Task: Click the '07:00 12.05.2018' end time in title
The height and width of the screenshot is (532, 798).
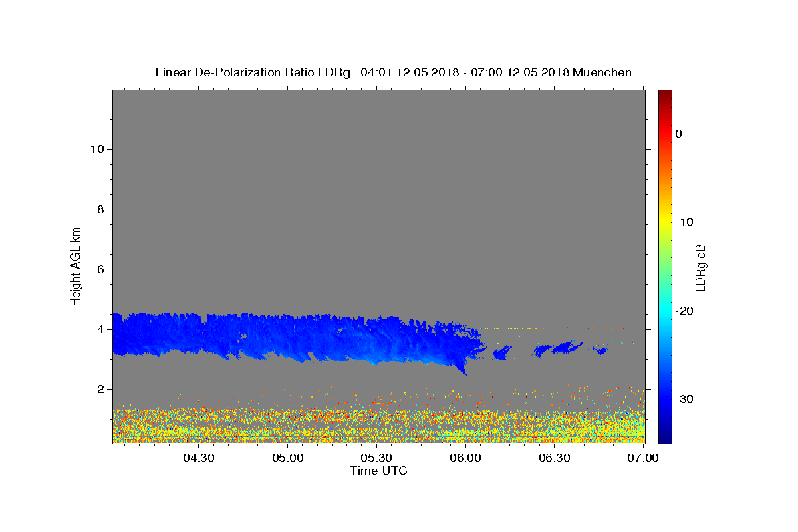Action: (520, 72)
